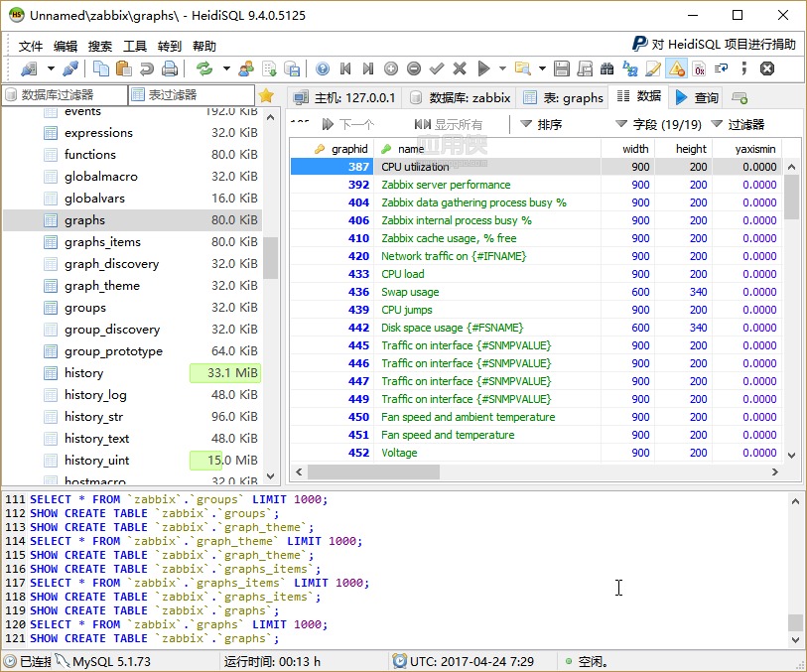
Task: Open the 排序 sorting dropdown
Action: (x=541, y=124)
